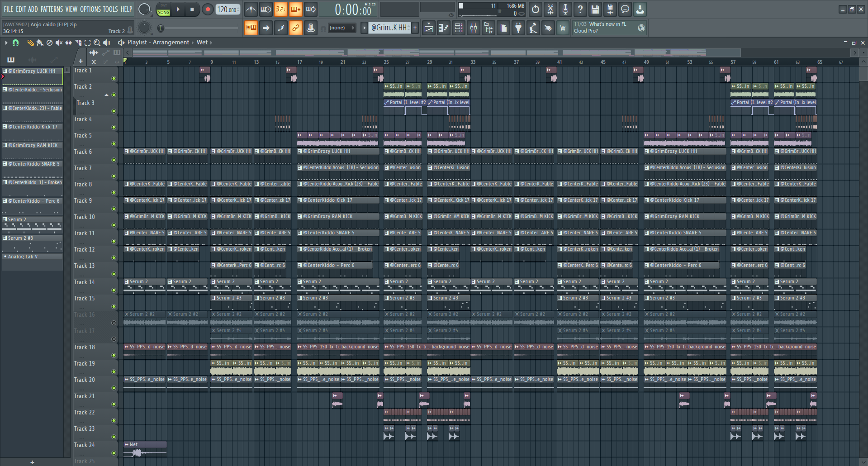Open the mixer window icon

(474, 28)
